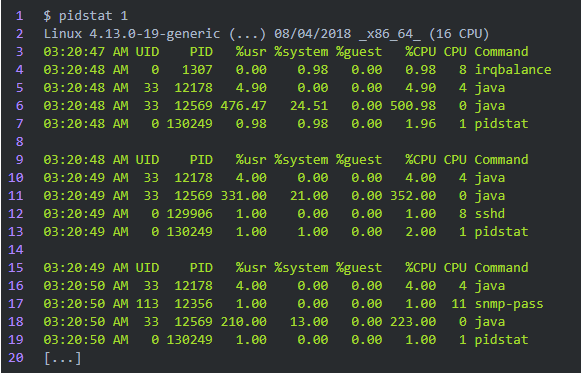Select the Linux 4.13.0-19-generic kernel text
Image resolution: width=581 pixels, height=373 pixels.
(132, 34)
